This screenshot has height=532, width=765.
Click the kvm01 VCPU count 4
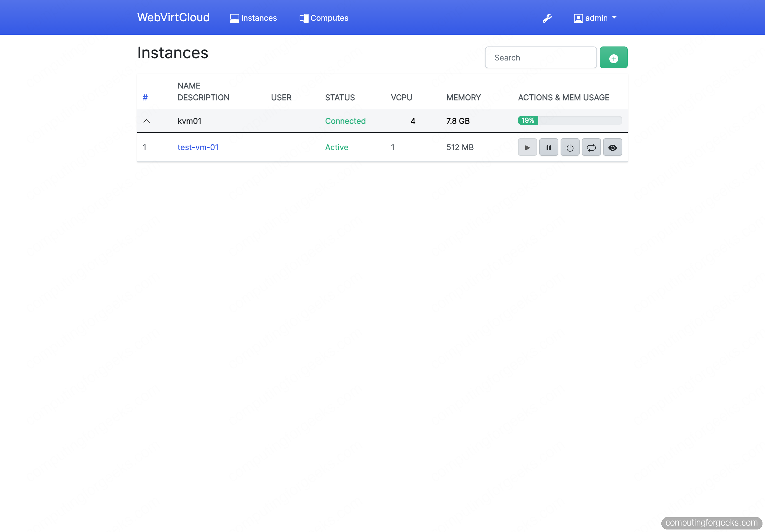[x=413, y=121]
